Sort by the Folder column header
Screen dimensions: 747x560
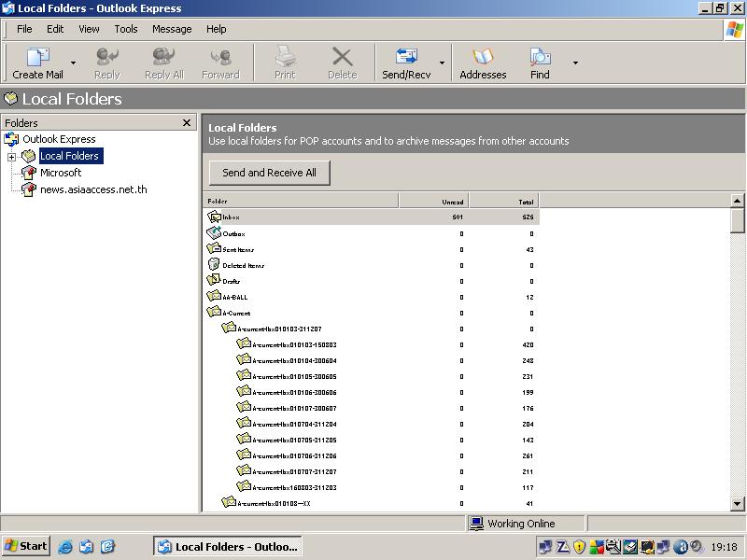pyautogui.click(x=301, y=201)
